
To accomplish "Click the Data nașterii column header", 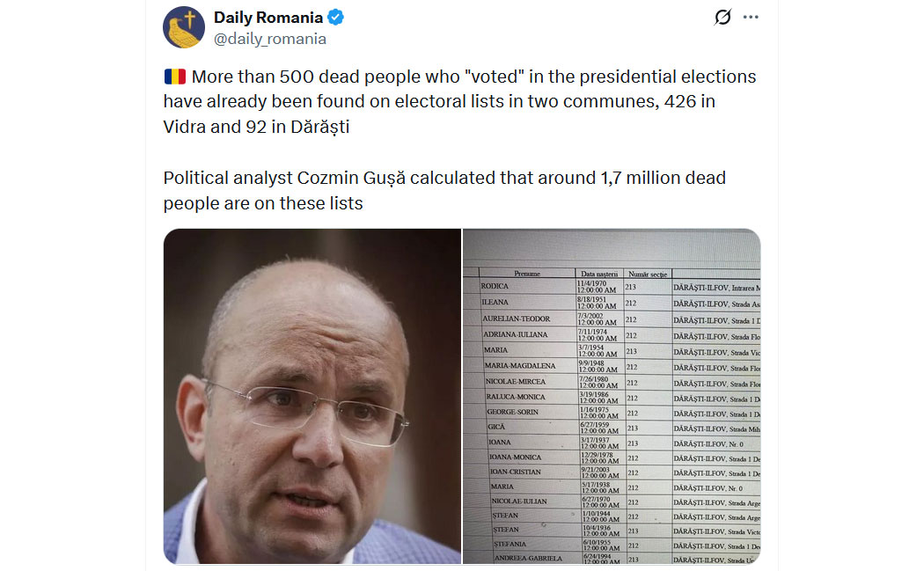I will (598, 274).
